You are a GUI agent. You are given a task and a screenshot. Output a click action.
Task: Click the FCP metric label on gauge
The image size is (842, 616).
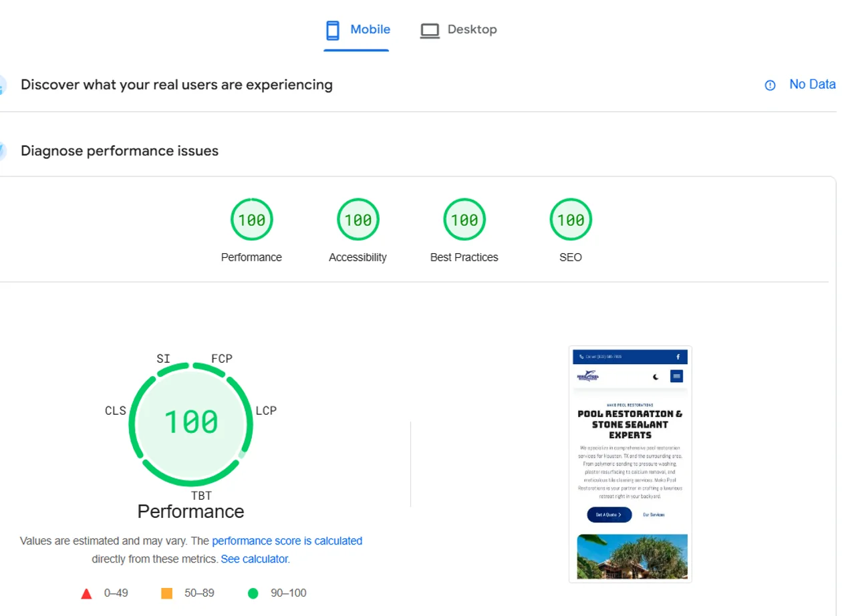pyautogui.click(x=222, y=359)
